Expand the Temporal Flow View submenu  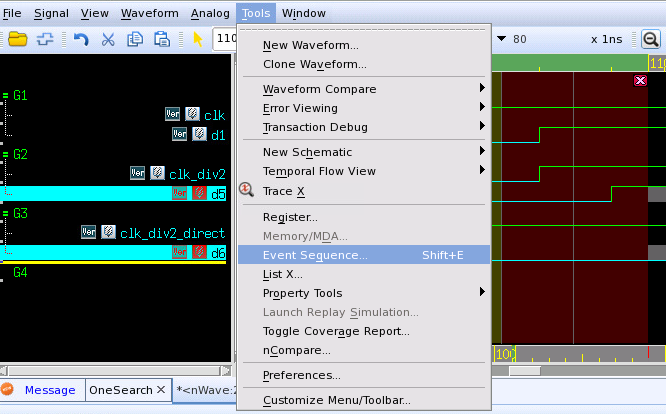[x=482, y=170]
